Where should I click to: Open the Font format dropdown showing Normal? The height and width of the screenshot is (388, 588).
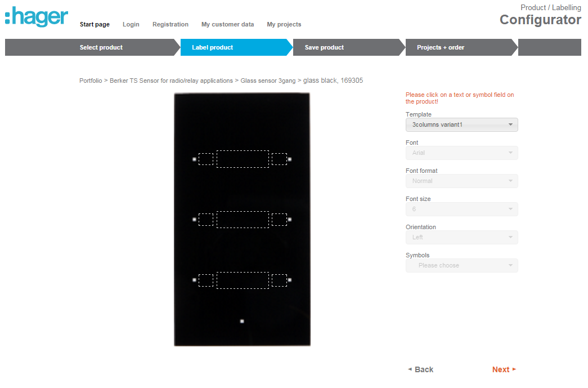461,181
